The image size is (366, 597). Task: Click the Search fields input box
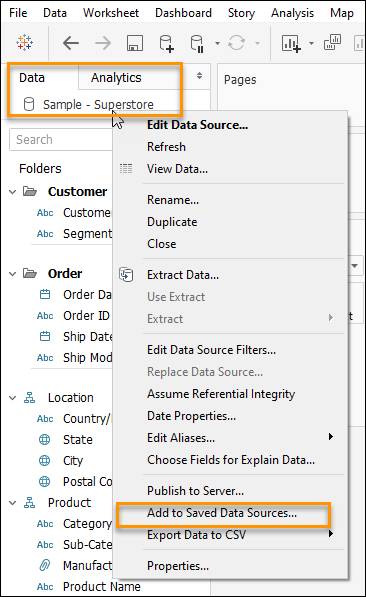61,139
